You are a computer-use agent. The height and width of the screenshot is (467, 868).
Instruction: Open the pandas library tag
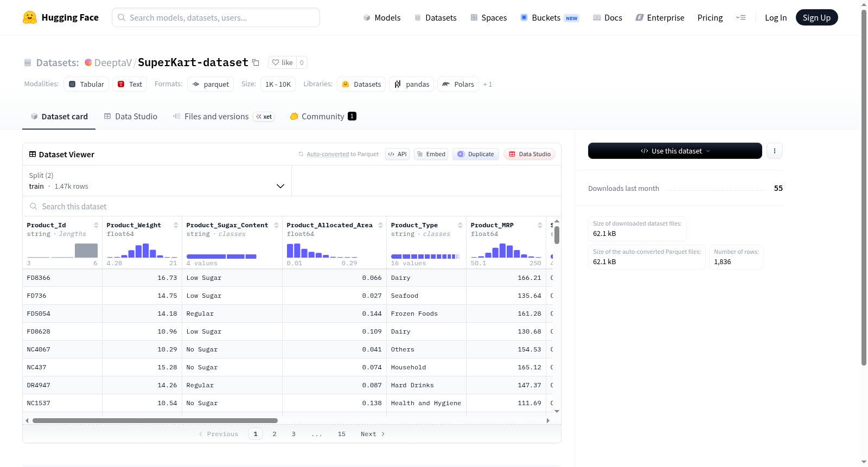[x=411, y=84]
